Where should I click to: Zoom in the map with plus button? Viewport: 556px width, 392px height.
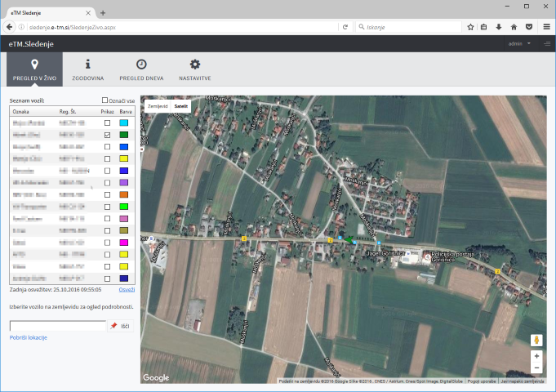tap(536, 356)
